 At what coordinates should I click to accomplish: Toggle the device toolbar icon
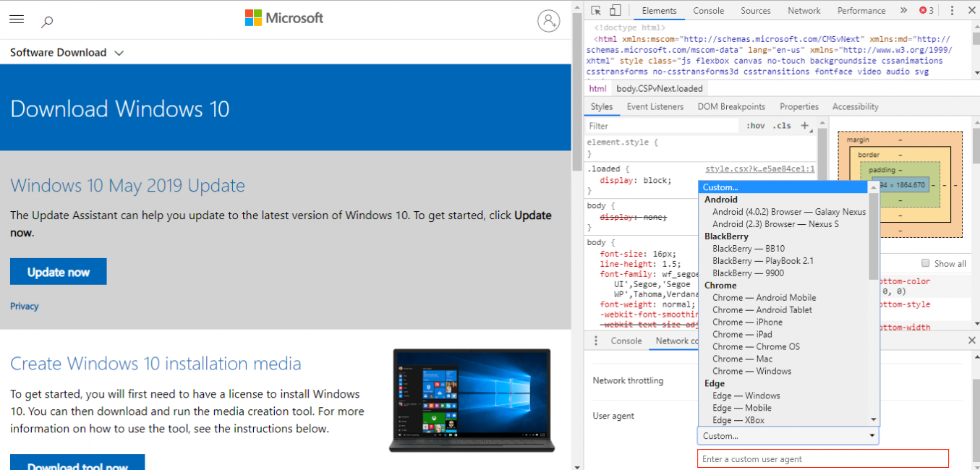[x=615, y=10]
